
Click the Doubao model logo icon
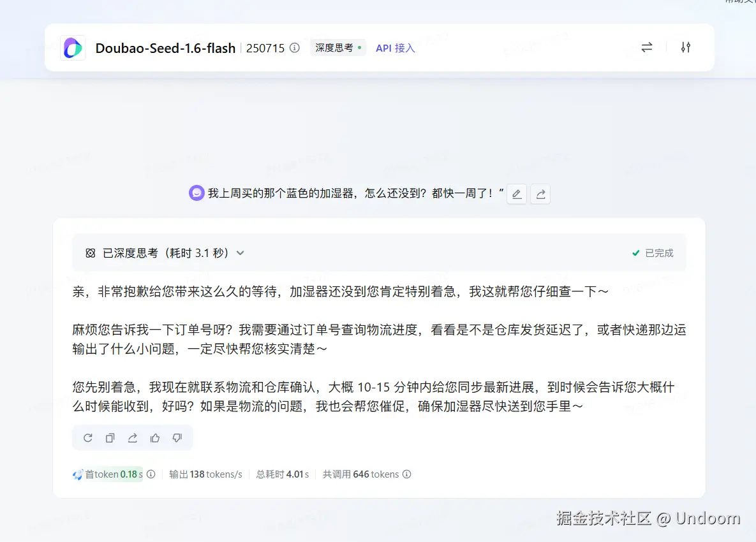(x=73, y=48)
